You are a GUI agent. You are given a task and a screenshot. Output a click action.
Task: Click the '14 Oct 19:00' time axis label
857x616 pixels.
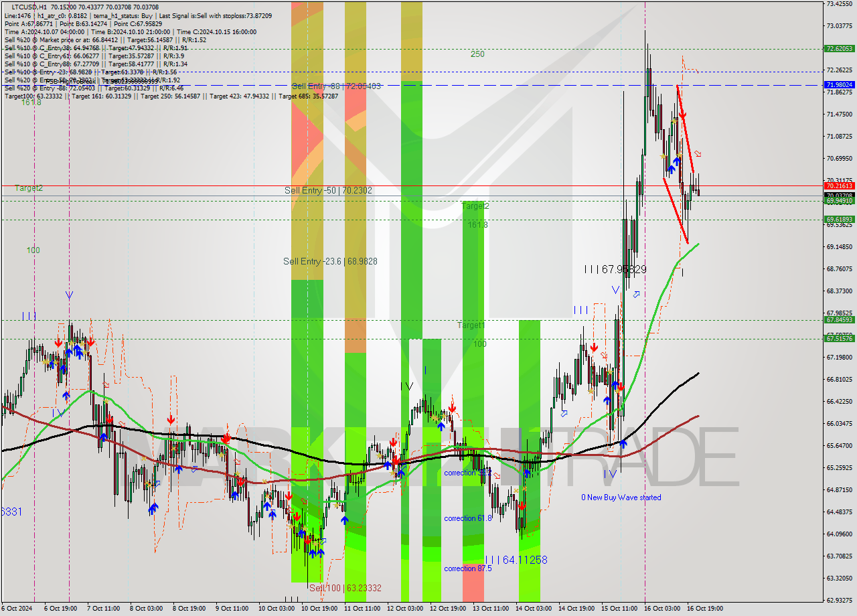pos(576,609)
